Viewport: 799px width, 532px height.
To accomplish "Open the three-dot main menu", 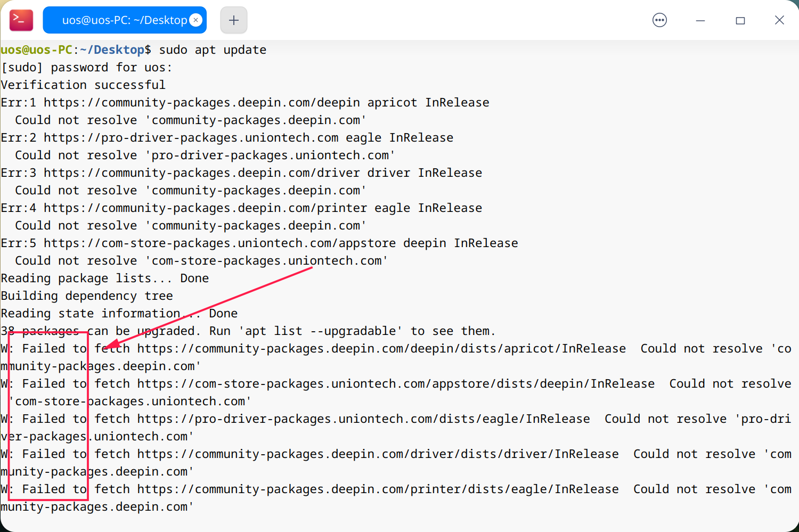I will (659, 20).
